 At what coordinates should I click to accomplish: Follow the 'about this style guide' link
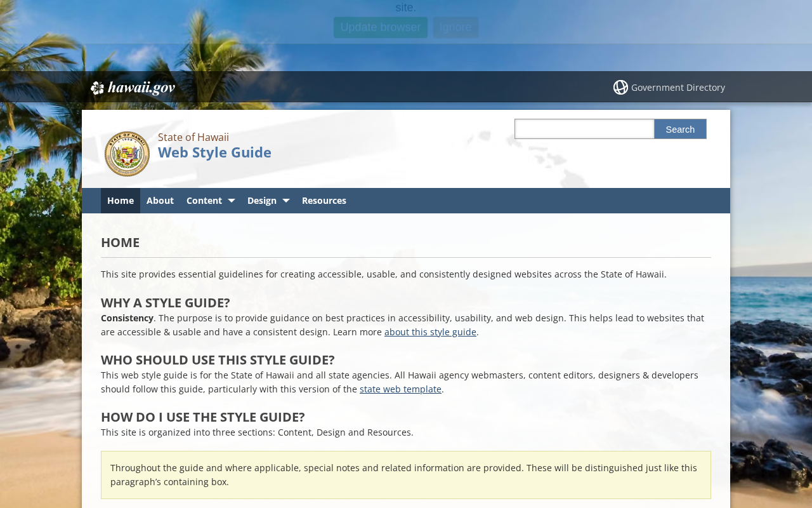click(x=430, y=332)
